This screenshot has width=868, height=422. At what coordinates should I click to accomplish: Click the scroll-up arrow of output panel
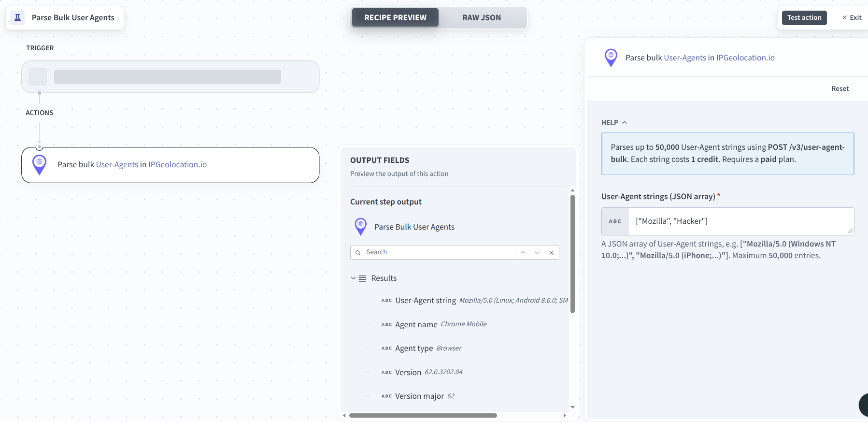(x=572, y=190)
